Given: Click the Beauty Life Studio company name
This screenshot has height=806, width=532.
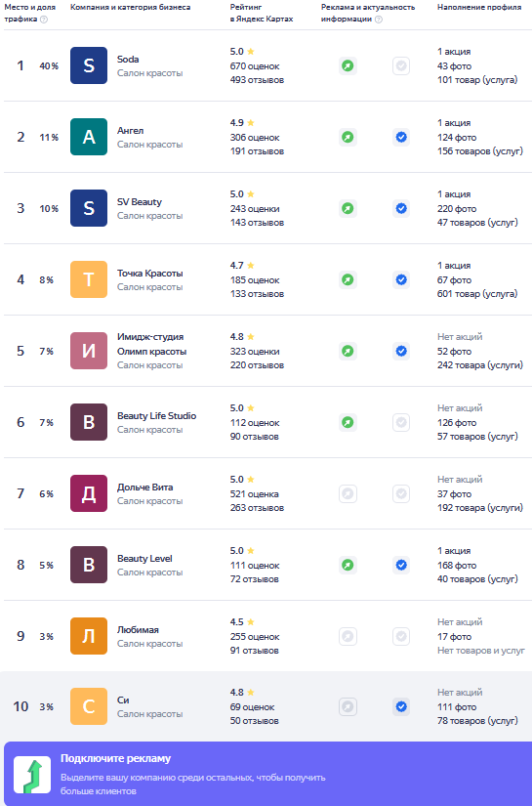Looking at the screenshot, I should click(x=156, y=416).
